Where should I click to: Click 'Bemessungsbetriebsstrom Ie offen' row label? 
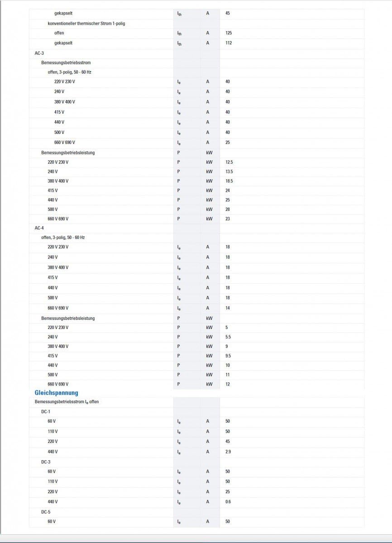67,402
